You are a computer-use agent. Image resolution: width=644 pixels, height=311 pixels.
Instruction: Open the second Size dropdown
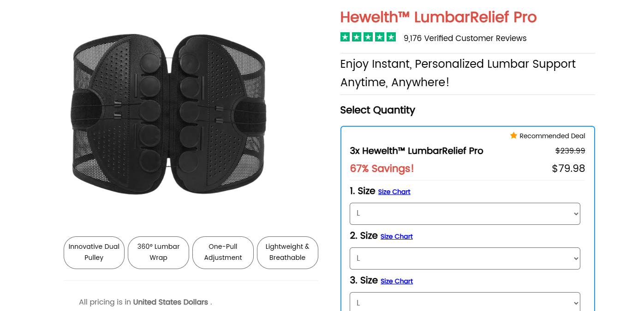[x=465, y=258]
